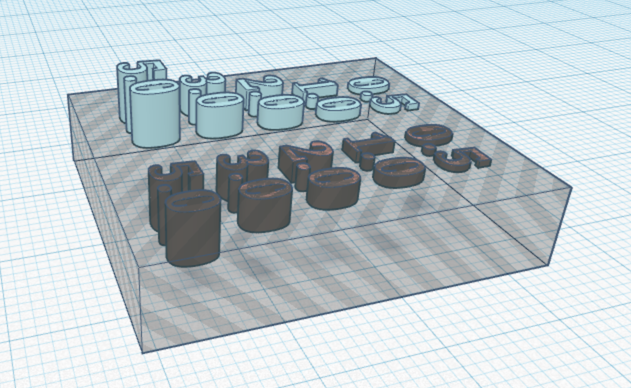Viewport: 631px width, 388px height.
Task: Select the flat brown 5 in 0.5
Action: click(463, 159)
